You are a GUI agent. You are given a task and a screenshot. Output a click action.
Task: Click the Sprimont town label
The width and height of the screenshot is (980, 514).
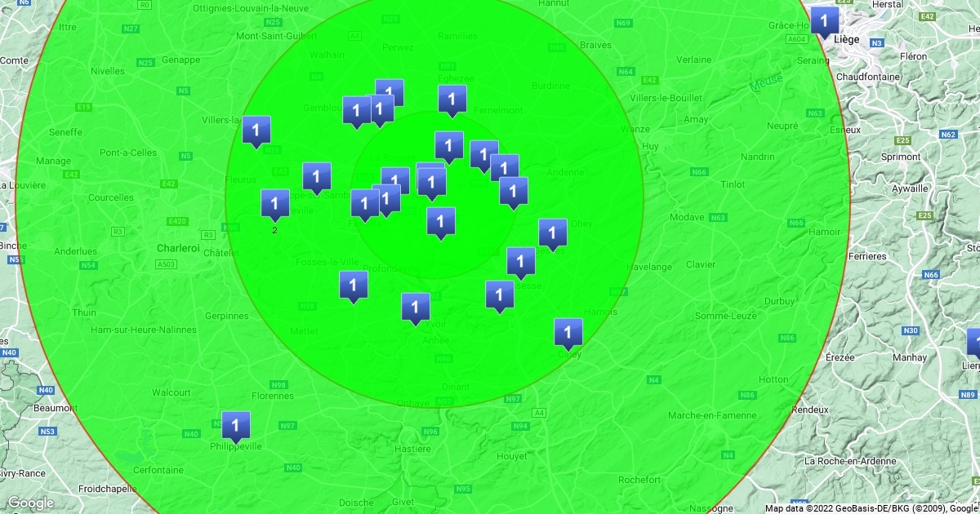point(901,157)
